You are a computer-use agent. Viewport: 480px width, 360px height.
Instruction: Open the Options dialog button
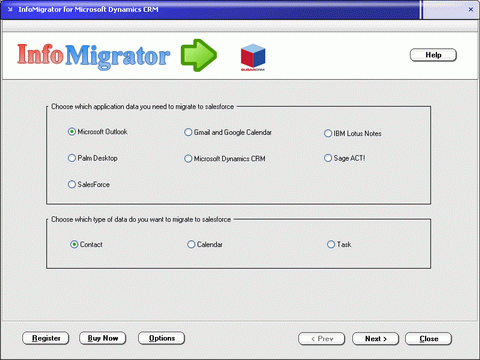[162, 338]
